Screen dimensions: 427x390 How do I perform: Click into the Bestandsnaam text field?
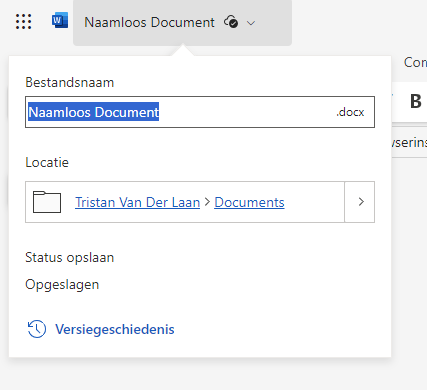[x=200, y=112]
